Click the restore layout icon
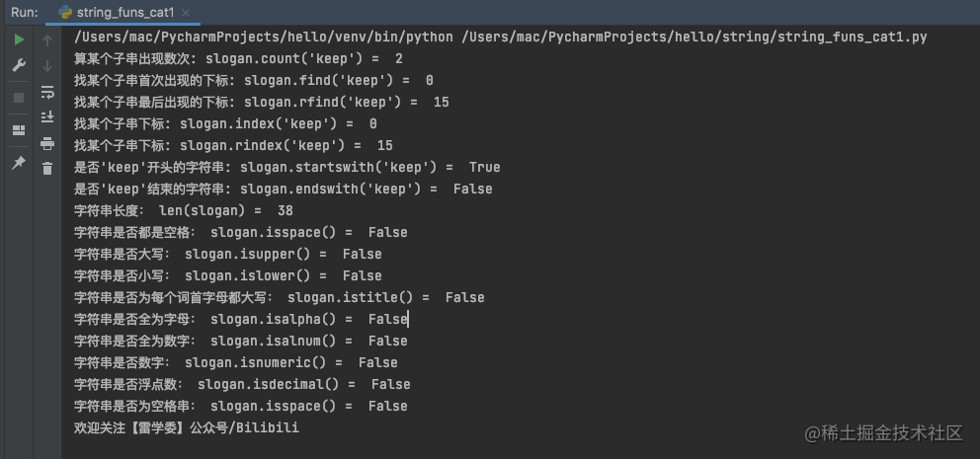Viewport: 980px width, 459px height. 19,130
